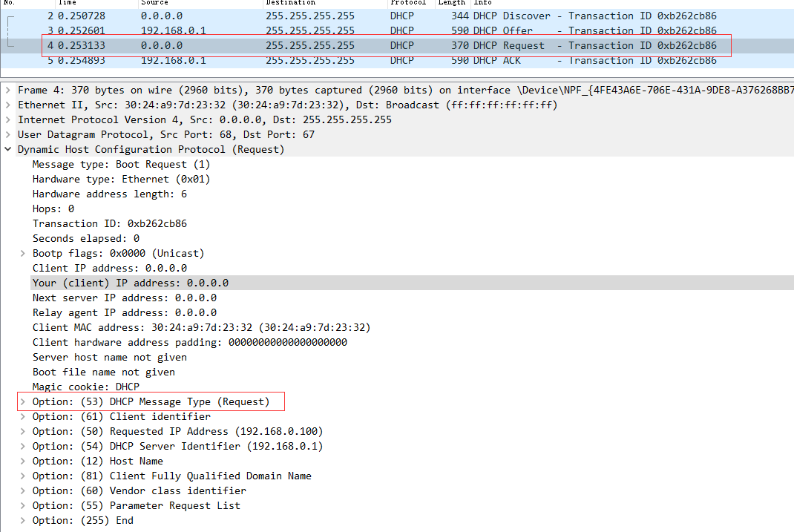Screen dimensions: 794x532
Task: Select packet 3 DHCP Offer row
Action: [x=397, y=31]
